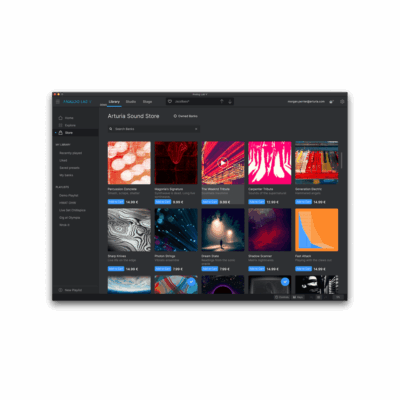The image size is (400, 400).
Task: Select the Demo Playlist
Action: (69, 195)
